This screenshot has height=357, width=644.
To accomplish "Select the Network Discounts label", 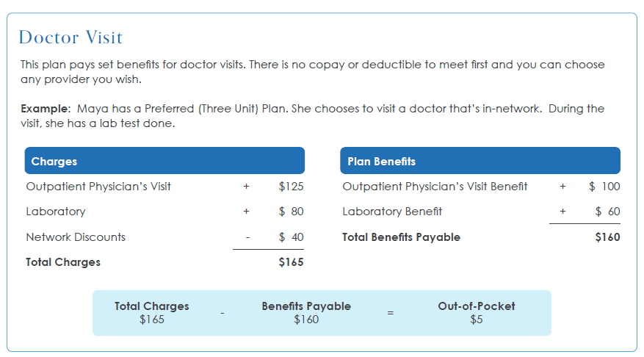I will (x=76, y=237).
